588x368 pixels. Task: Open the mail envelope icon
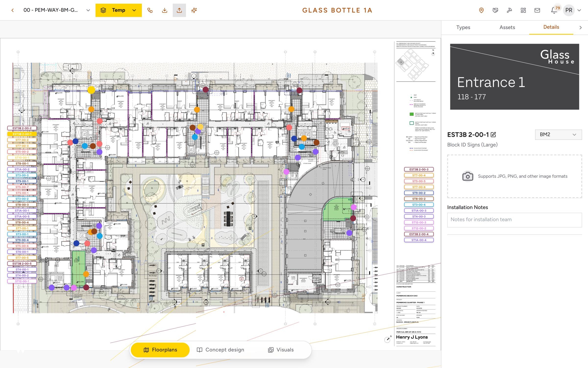(x=537, y=10)
